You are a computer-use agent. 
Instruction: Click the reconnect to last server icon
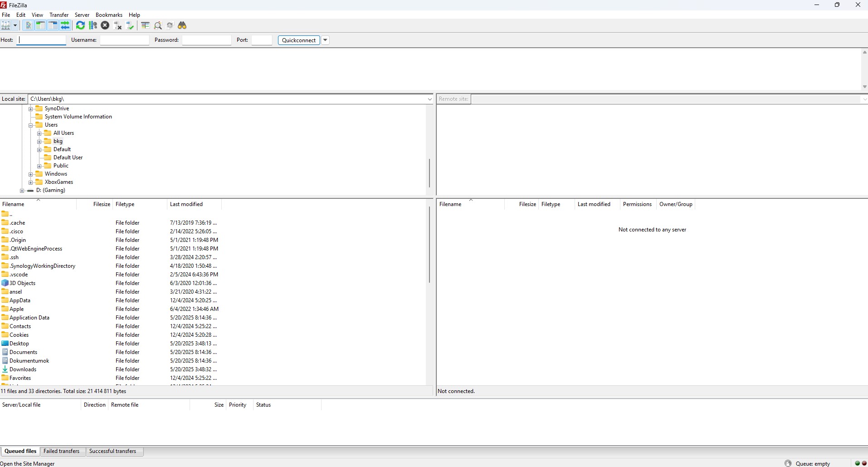[x=130, y=25]
